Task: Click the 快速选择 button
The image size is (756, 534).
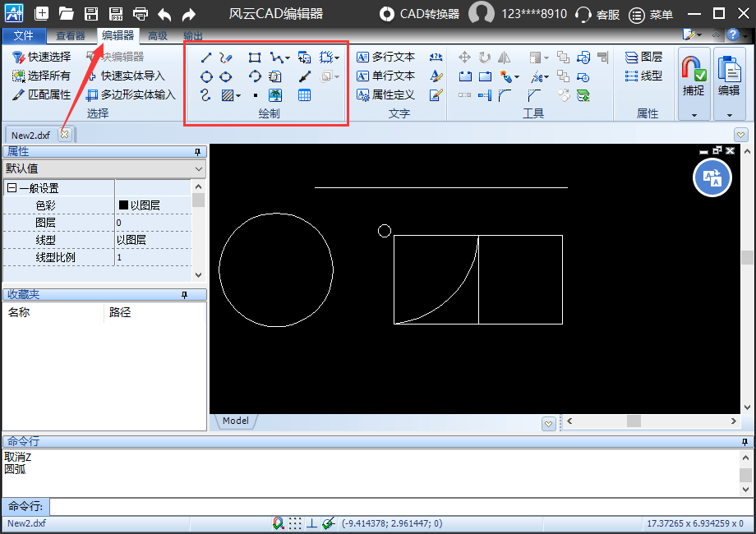Action: coord(41,57)
